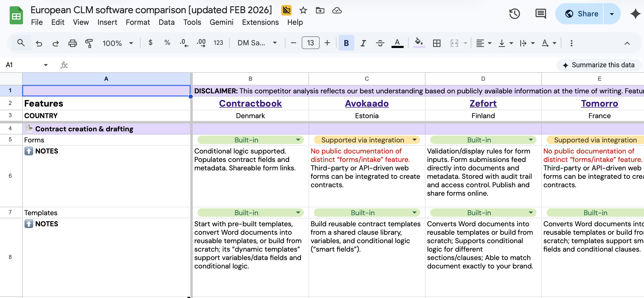Star this spreadsheet
Screen dimensions: 644x298
click(303, 11)
